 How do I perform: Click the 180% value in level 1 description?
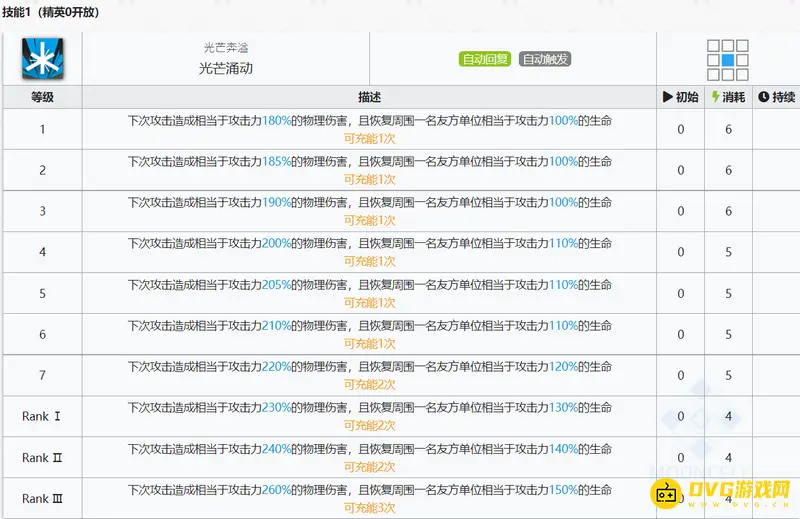coord(276,121)
